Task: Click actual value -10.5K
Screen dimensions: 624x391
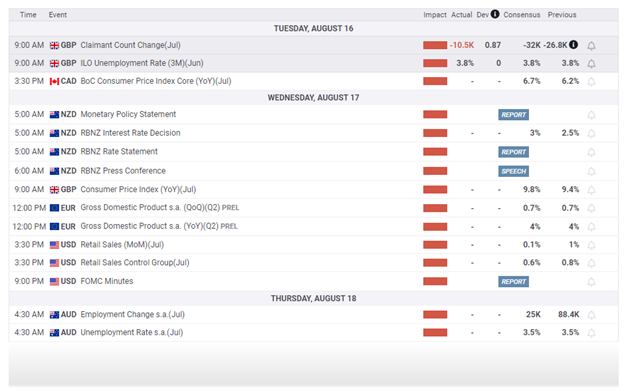Action: [462, 45]
